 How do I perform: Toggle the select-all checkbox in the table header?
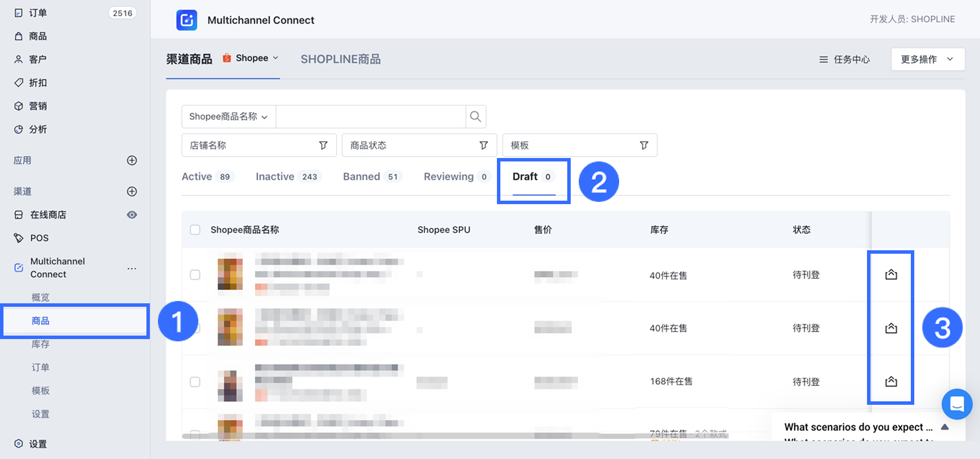195,229
